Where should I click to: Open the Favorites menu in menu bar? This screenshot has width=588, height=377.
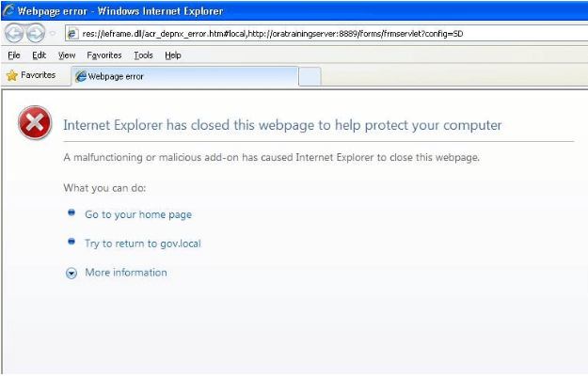pyautogui.click(x=103, y=55)
